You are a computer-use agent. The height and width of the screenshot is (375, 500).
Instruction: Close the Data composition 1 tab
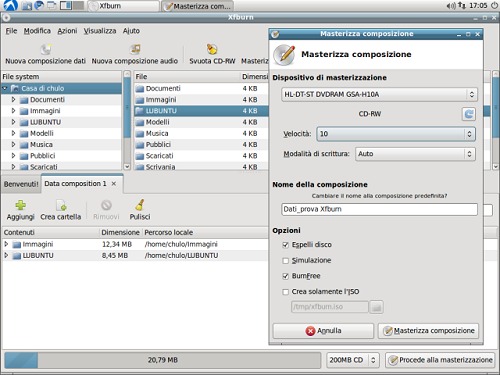pos(114,184)
